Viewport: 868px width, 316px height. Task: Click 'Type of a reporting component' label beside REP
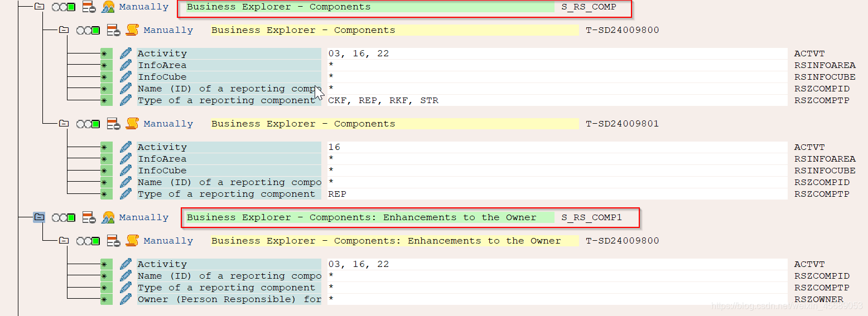tap(229, 194)
